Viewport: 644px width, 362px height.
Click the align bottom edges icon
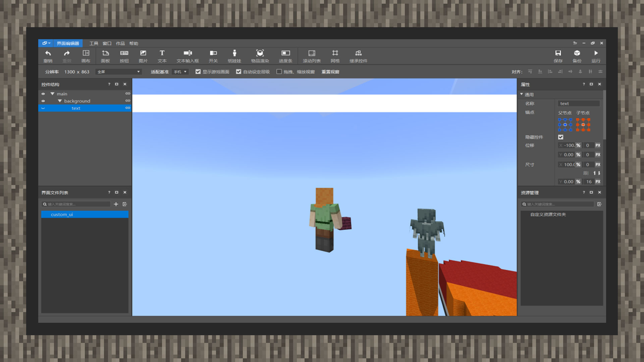click(x=540, y=71)
